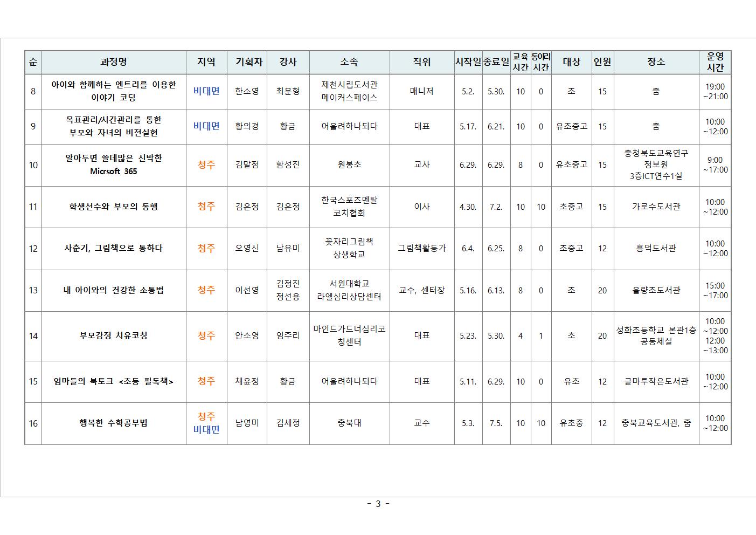Click operating time 19:00~21:00

point(715,91)
